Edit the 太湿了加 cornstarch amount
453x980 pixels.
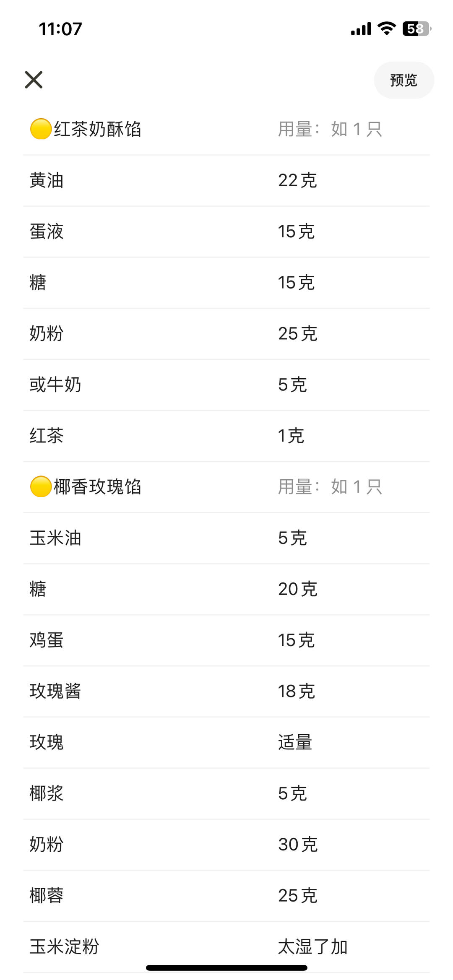point(312,947)
